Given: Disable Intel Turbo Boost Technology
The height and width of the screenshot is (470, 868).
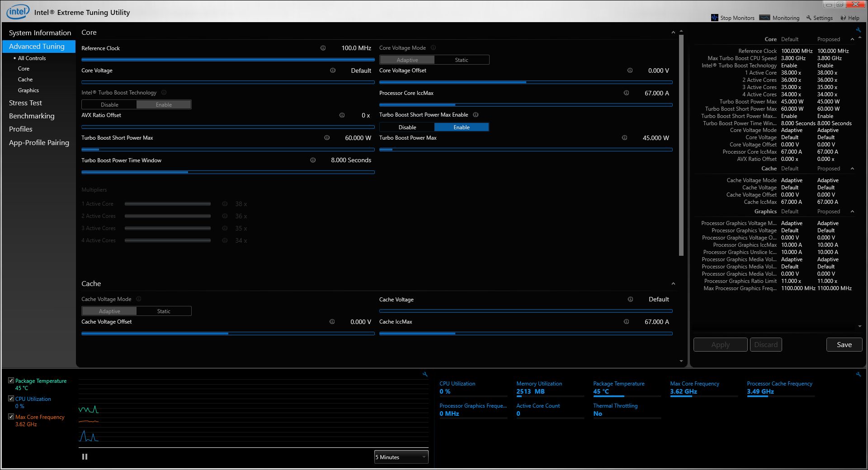Looking at the screenshot, I should click(109, 104).
